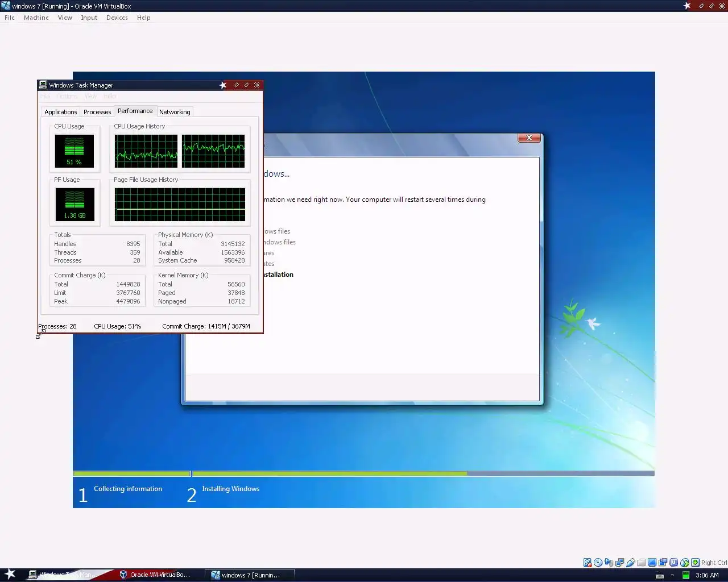Viewport: 728px width, 582px height.
Task: Click the VirtualBox window title icon
Action: click(6, 6)
